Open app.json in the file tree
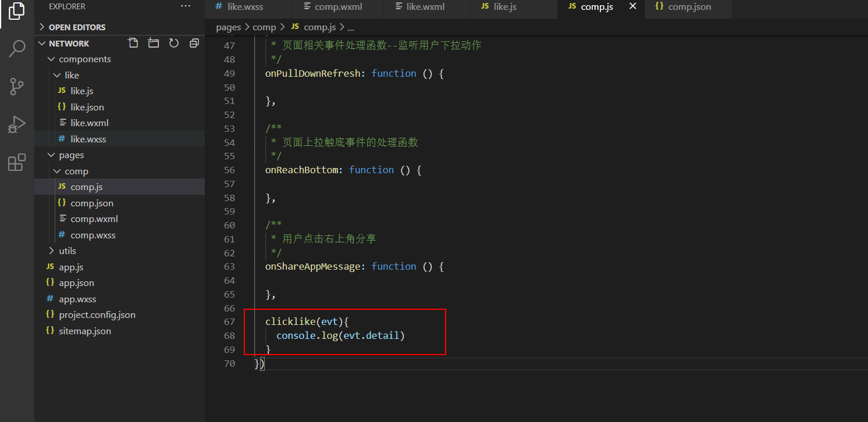 (x=119, y=283)
